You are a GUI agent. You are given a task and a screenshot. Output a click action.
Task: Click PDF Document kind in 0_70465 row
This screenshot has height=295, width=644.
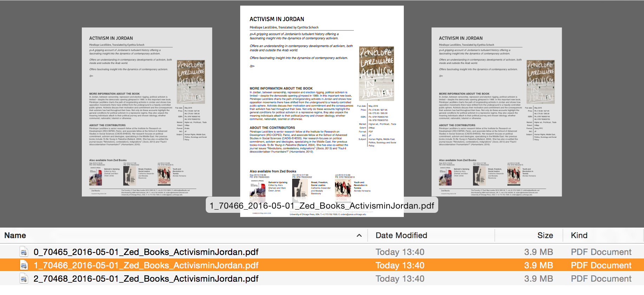[601, 252]
